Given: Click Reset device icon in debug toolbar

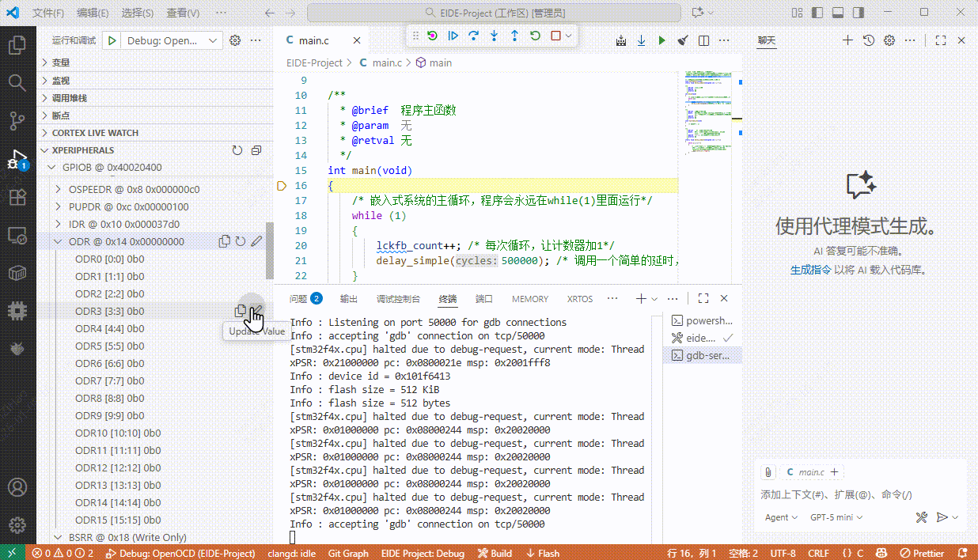Looking at the screenshot, I should coord(432,36).
